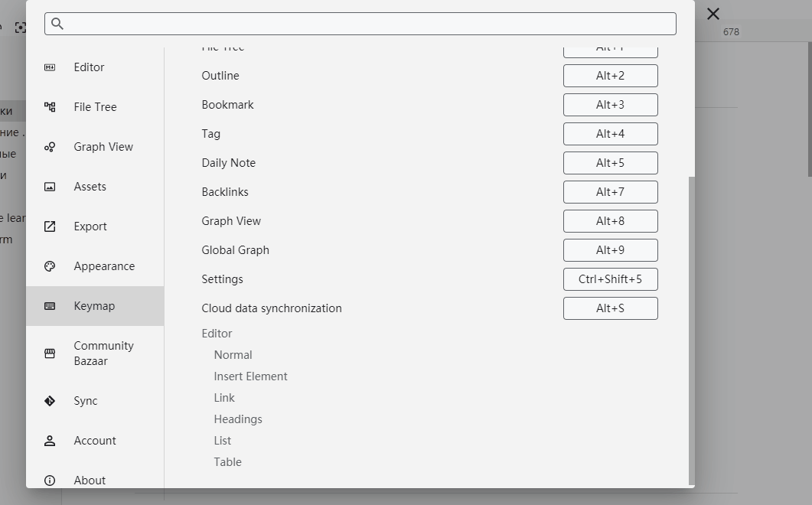
Task: Click the Export arrow icon
Action: (50, 226)
